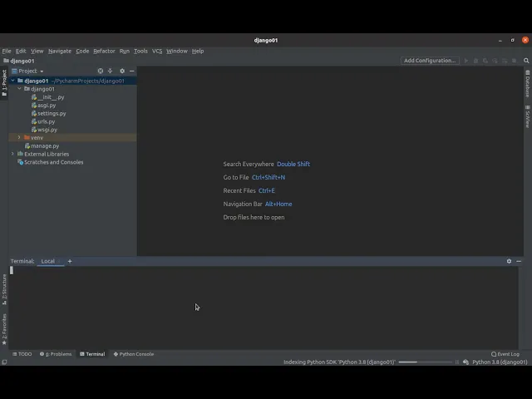Image resolution: width=532 pixels, height=399 pixels.
Task: Click Python 3.8 (django01) interpreter selector
Action: pyautogui.click(x=500, y=362)
